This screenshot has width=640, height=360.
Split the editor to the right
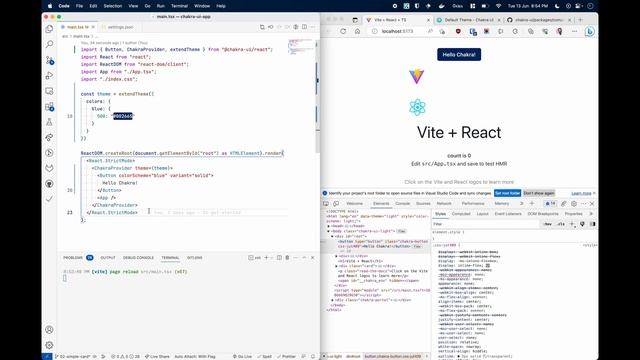(x=304, y=27)
